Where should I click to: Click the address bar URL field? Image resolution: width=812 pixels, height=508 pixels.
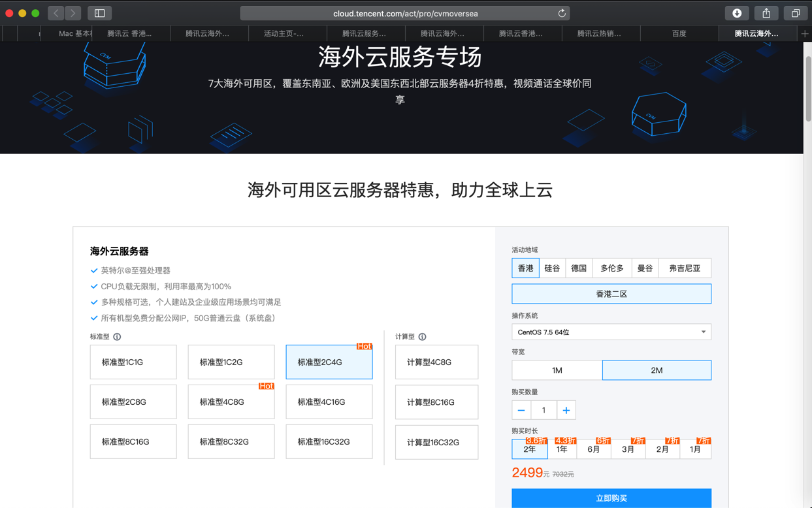405,13
